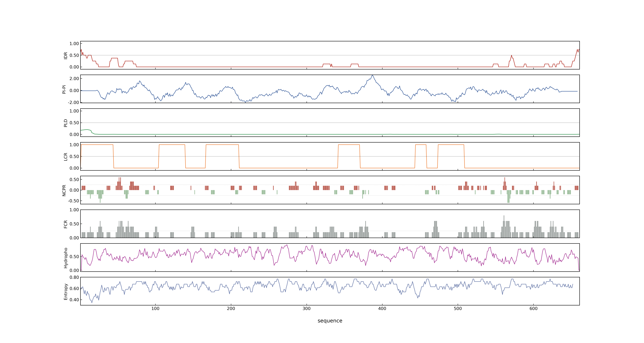Click the x-axis tick label 400
The image size is (644, 343).
(x=382, y=309)
